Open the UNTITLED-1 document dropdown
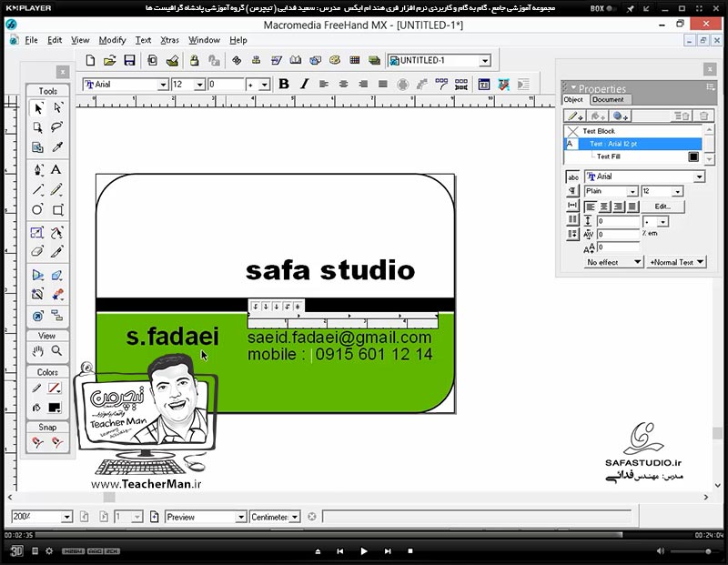The height and width of the screenshot is (565, 728). tap(485, 61)
